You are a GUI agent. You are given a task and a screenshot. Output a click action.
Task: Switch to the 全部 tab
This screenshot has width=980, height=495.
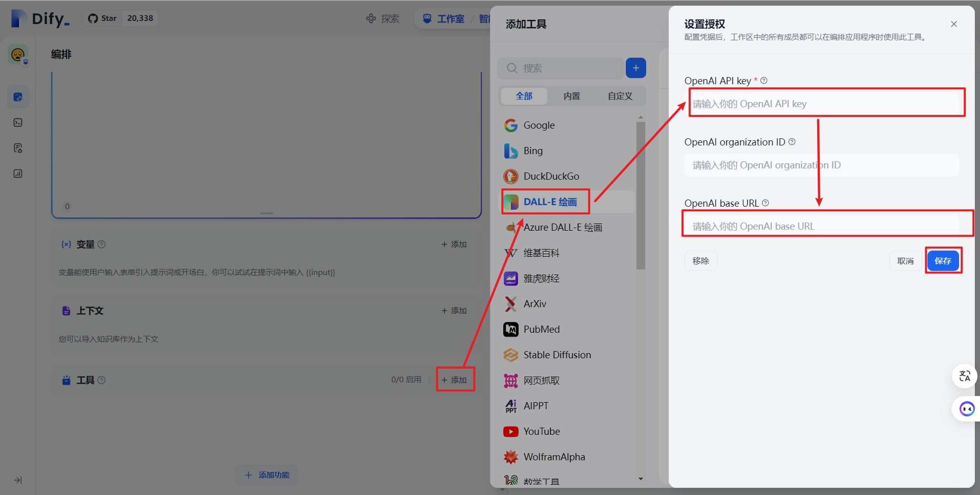[524, 96]
